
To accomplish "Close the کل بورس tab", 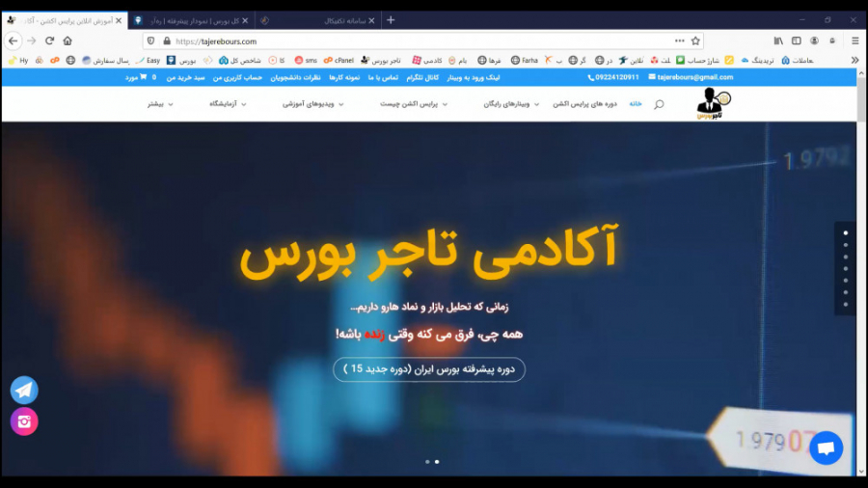I will (245, 20).
